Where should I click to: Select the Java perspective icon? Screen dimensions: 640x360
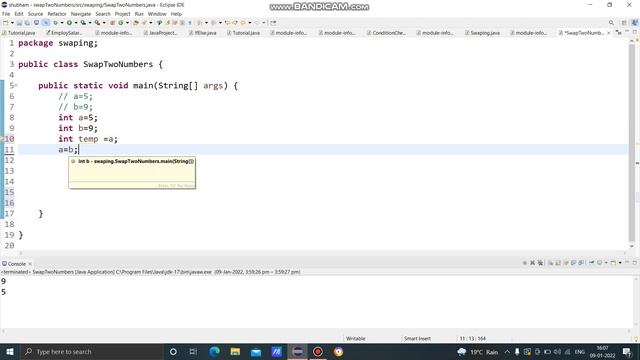click(635, 23)
